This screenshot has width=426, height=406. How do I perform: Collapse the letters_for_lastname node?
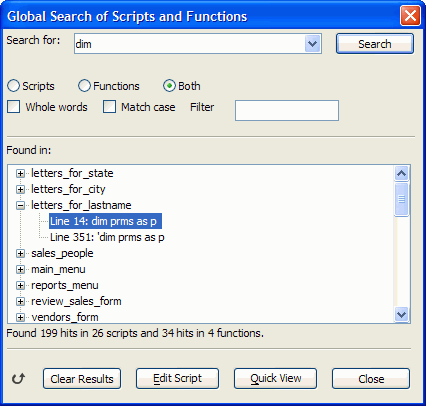click(x=20, y=205)
